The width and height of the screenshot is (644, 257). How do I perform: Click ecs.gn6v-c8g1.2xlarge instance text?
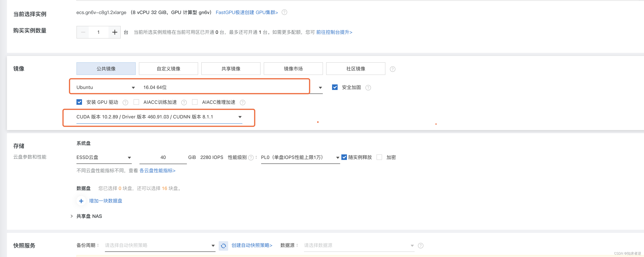pos(101,12)
